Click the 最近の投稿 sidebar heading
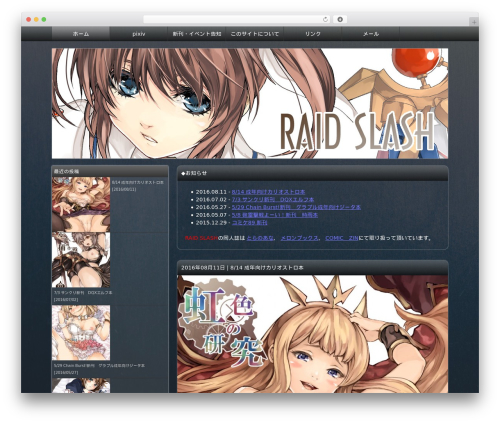 66,171
